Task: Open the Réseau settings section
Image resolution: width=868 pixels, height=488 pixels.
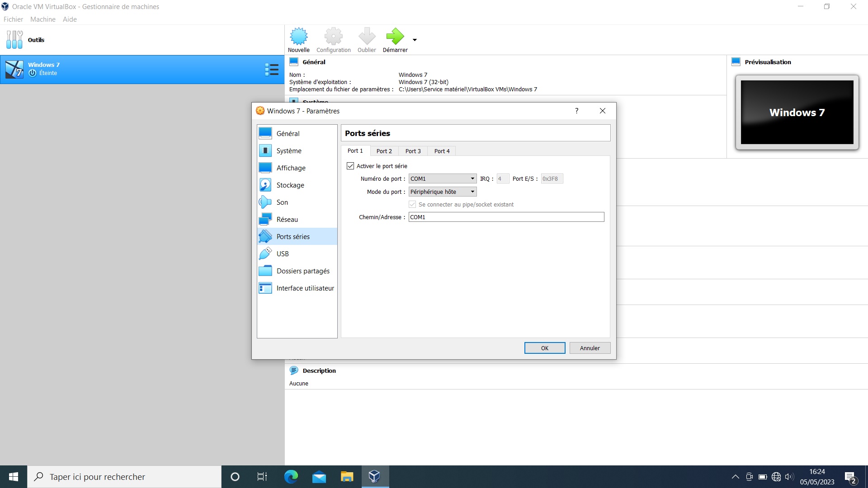Action: (x=287, y=220)
